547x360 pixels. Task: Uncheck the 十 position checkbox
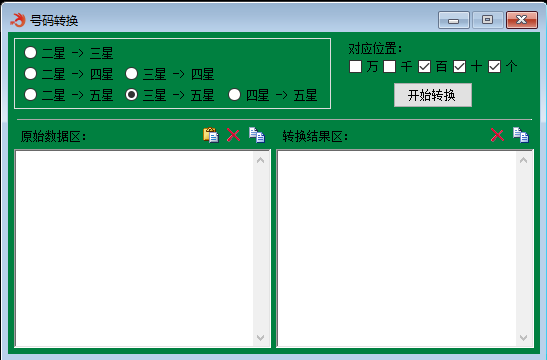tap(459, 66)
